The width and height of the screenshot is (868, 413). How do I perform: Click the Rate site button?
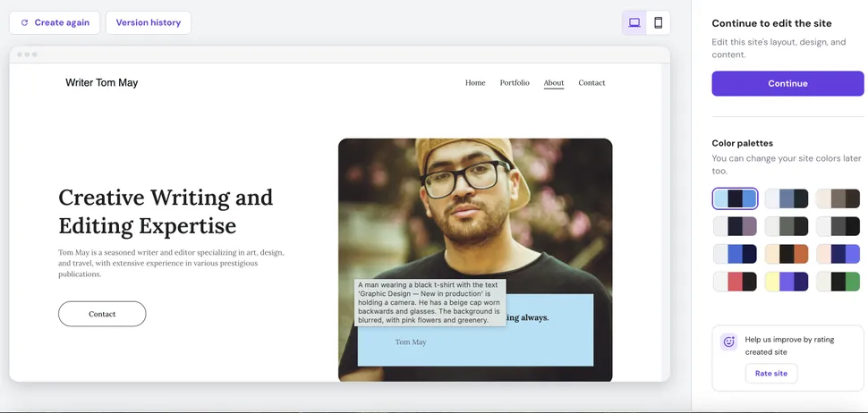point(770,374)
